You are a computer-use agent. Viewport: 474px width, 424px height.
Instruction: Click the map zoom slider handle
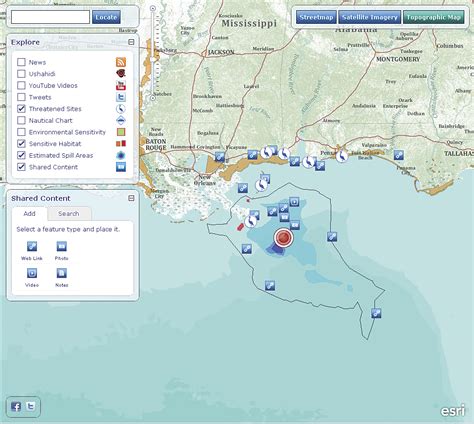point(153,59)
